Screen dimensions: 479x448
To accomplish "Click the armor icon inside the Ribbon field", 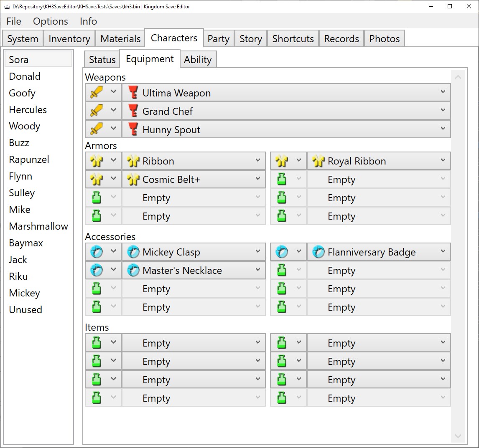I will [x=133, y=161].
